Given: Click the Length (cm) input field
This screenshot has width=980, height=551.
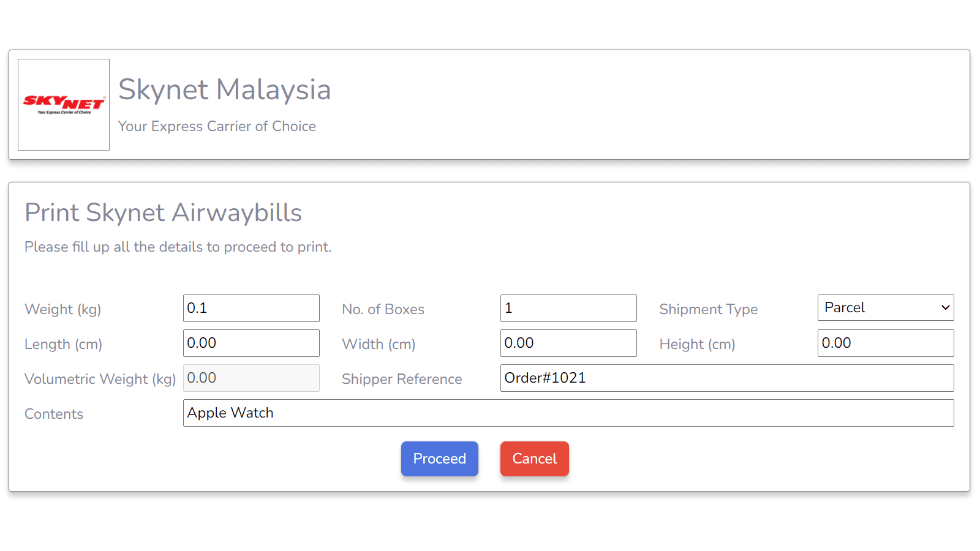Looking at the screenshot, I should 251,343.
